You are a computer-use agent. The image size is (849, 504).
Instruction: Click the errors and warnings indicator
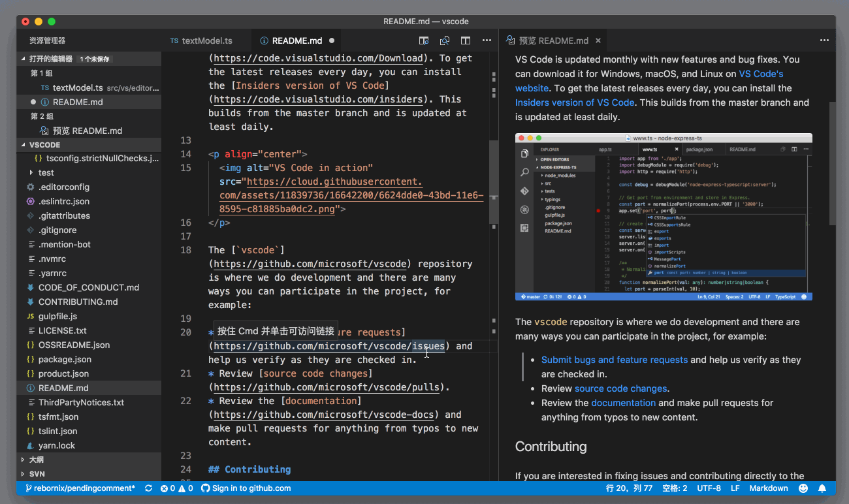[176, 488]
